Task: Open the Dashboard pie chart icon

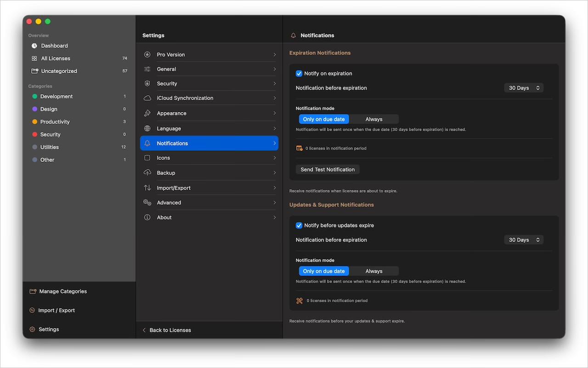Action: pyautogui.click(x=34, y=46)
